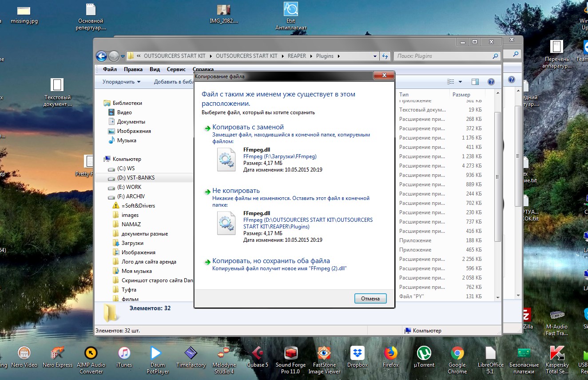Click FFmpeg.dll icon in REAPER Plugins
The image size is (588, 380).
pyautogui.click(x=226, y=223)
